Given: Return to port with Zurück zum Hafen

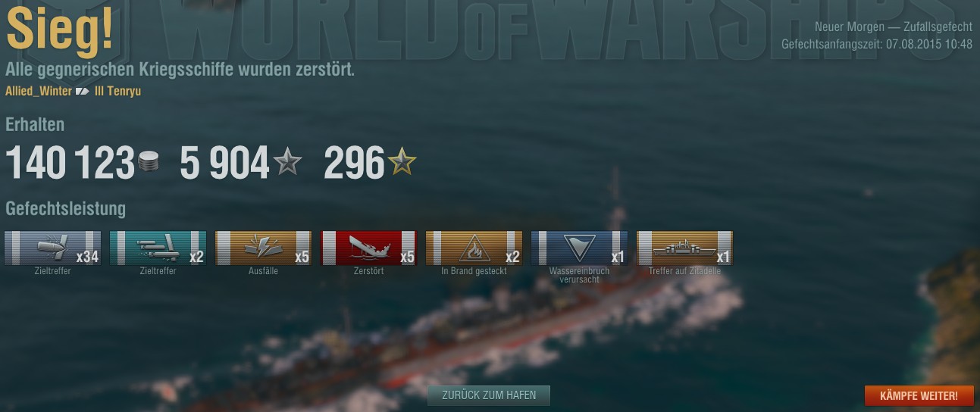Looking at the screenshot, I should point(489,395).
